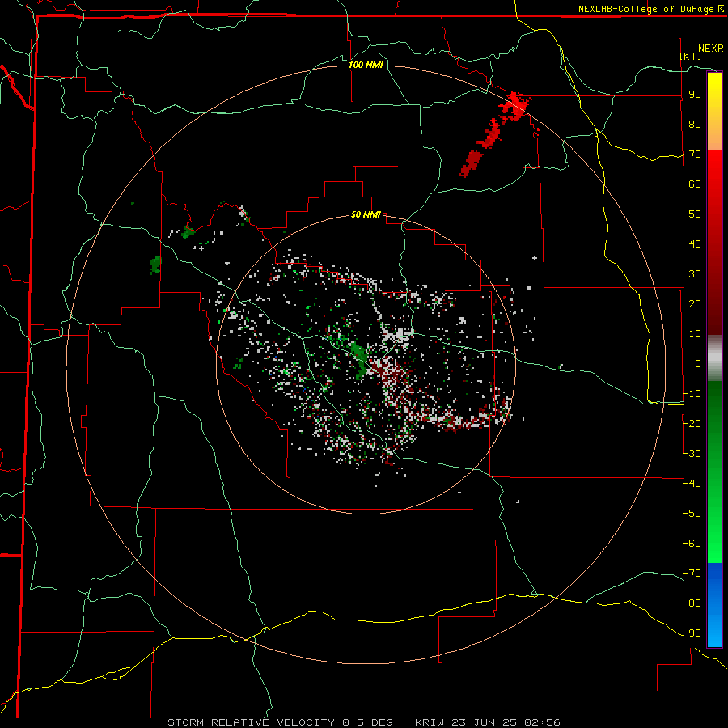Screen dimensions: 728x728
Task: Click the 50 value on velocity scale
Action: [695, 214]
